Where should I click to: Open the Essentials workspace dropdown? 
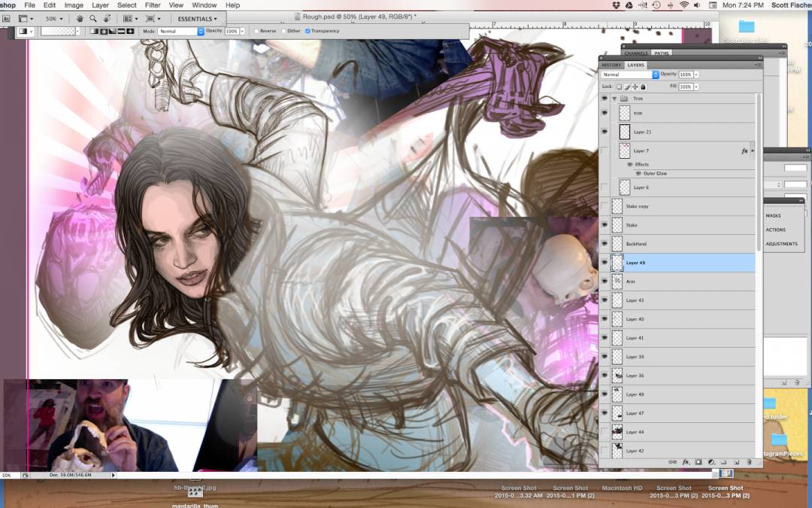(198, 18)
